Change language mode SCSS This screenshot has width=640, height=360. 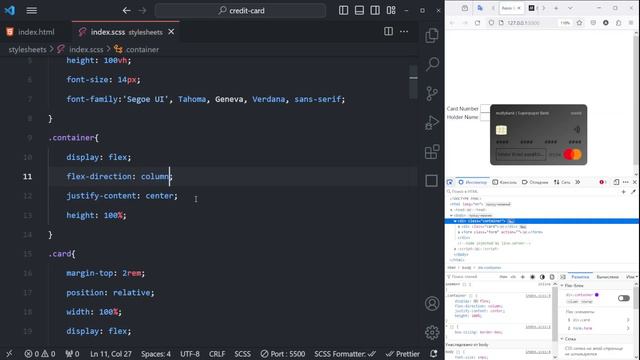point(242,354)
